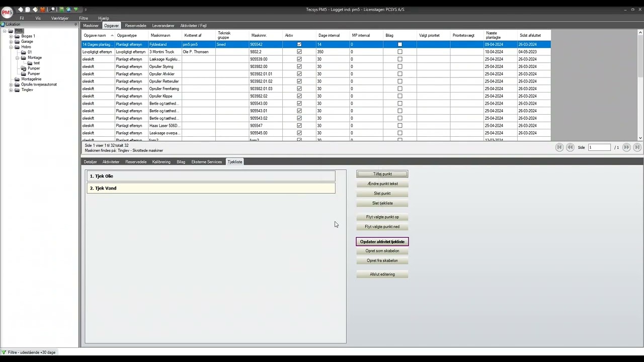The image size is (644, 362).
Task: Pin the Lokation panel with pushpin icon
Action: coord(75,24)
